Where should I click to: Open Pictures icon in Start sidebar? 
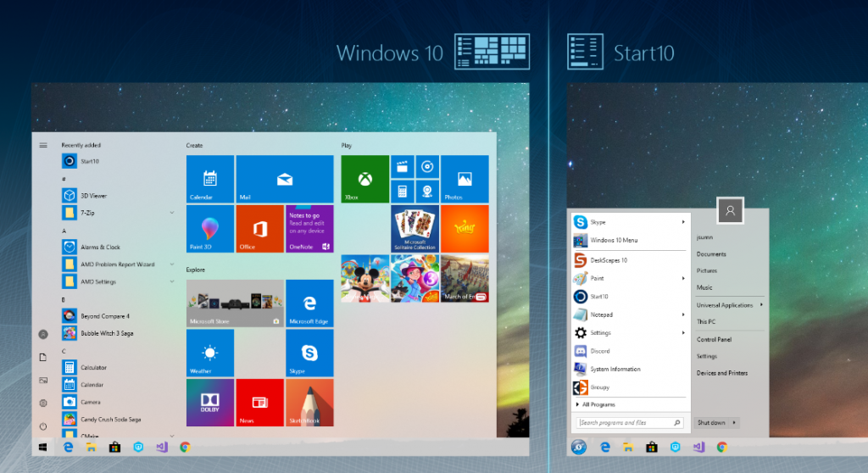(43, 381)
